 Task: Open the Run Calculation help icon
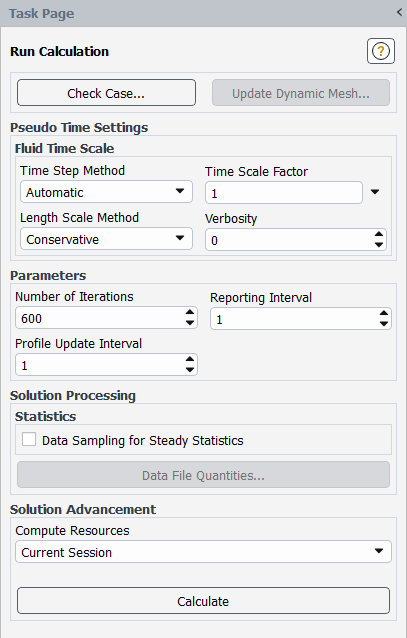click(x=381, y=51)
